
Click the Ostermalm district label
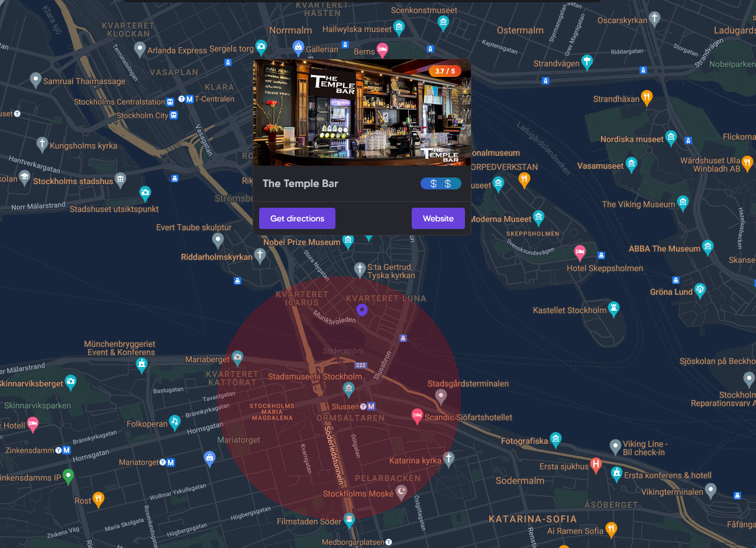(x=520, y=30)
